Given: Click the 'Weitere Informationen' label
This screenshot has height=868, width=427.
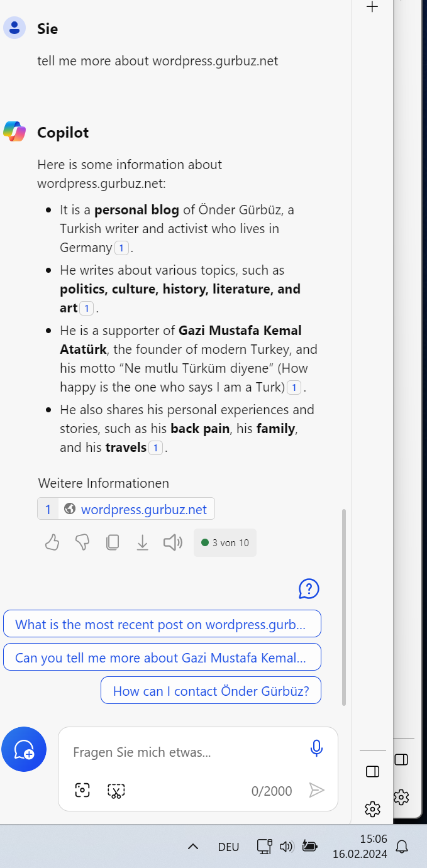Looking at the screenshot, I should click(103, 483).
